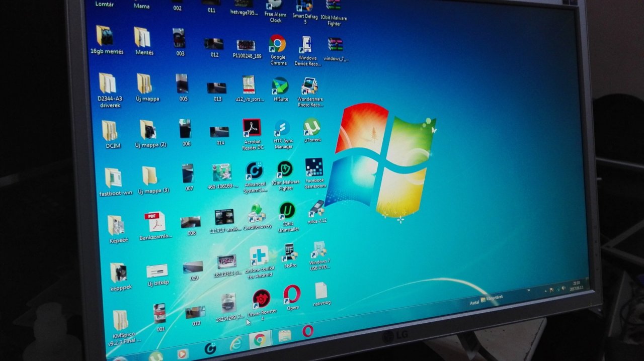
Task: Open the fastboot-win folder
Action: [x=113, y=178]
